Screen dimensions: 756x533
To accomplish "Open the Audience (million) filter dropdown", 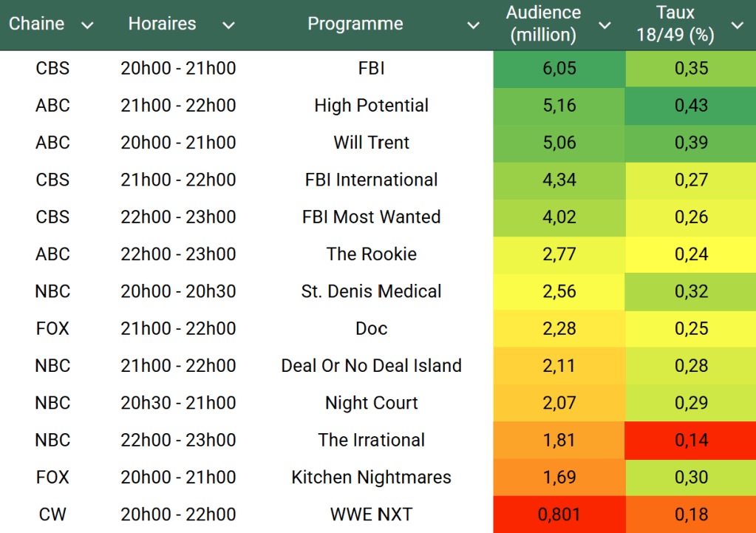I will pos(605,25).
